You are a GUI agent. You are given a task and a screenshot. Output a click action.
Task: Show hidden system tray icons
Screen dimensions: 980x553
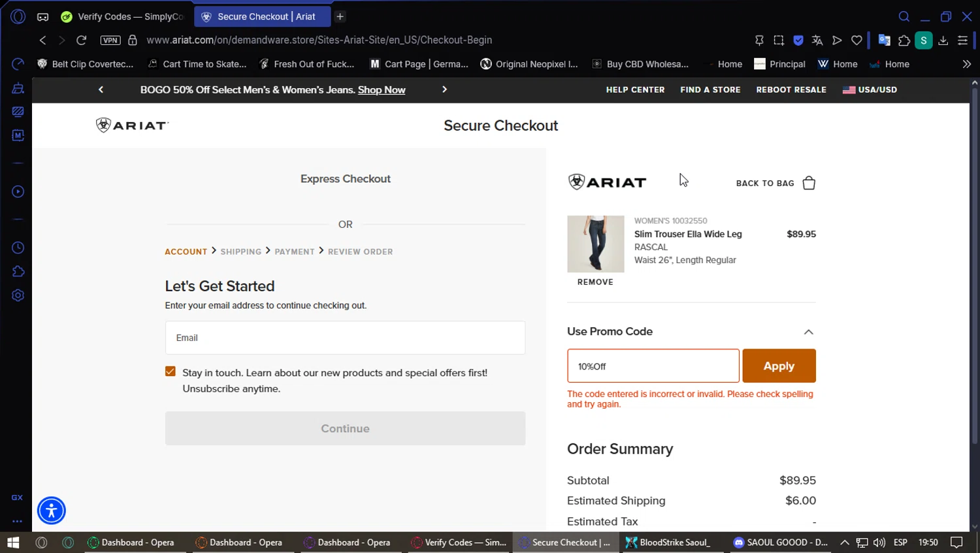pos(844,543)
